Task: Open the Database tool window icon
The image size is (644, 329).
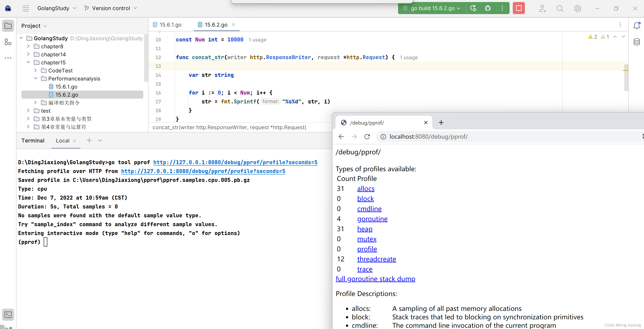Action: pos(637,42)
